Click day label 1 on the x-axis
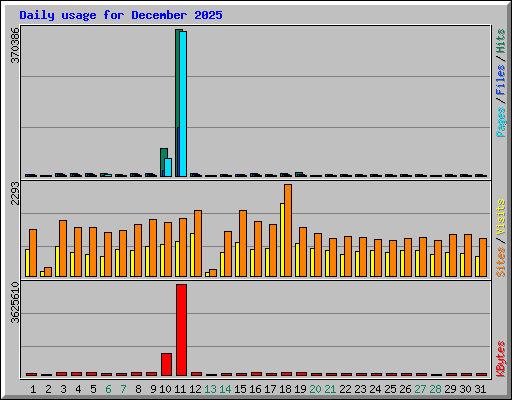Image resolution: width=512 pixels, height=400 pixels. tap(33, 389)
